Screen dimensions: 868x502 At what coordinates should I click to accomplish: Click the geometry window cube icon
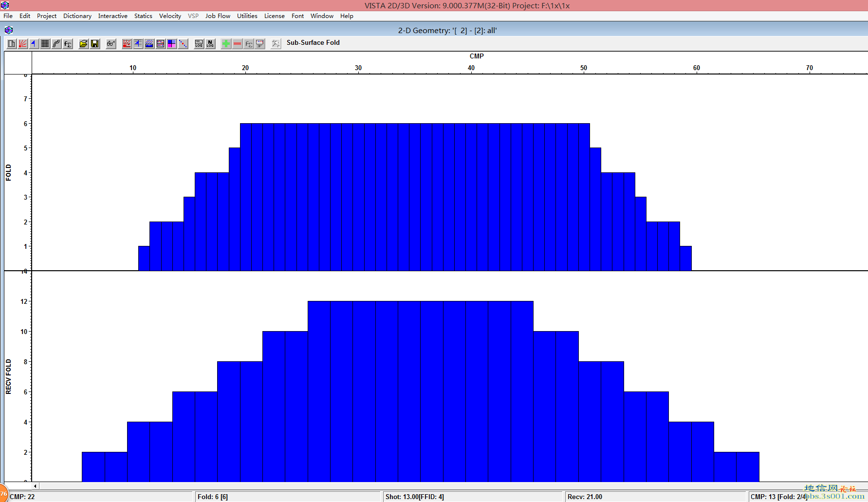point(9,30)
